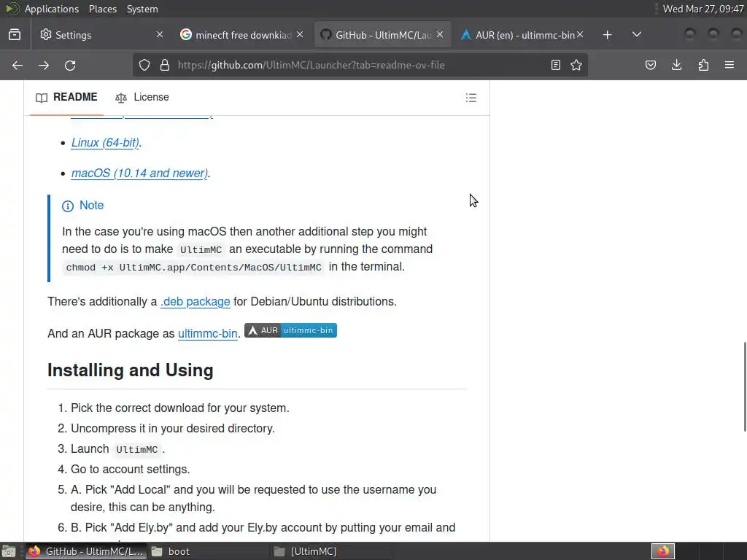Close the AUR ultimmc-bin tab

(580, 35)
